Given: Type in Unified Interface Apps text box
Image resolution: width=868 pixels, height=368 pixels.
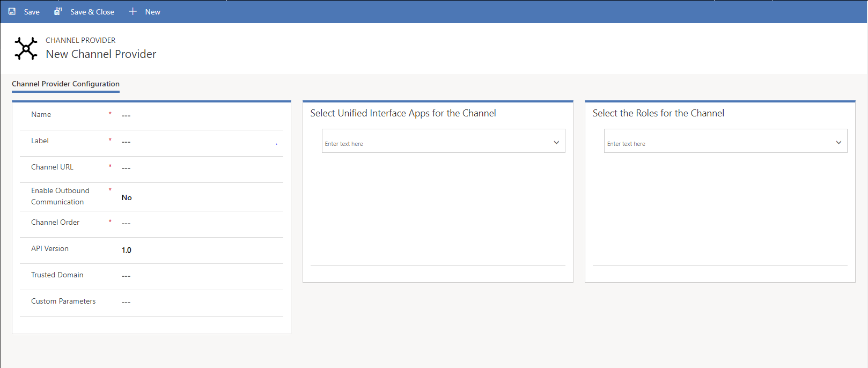Looking at the screenshot, I should point(435,143).
